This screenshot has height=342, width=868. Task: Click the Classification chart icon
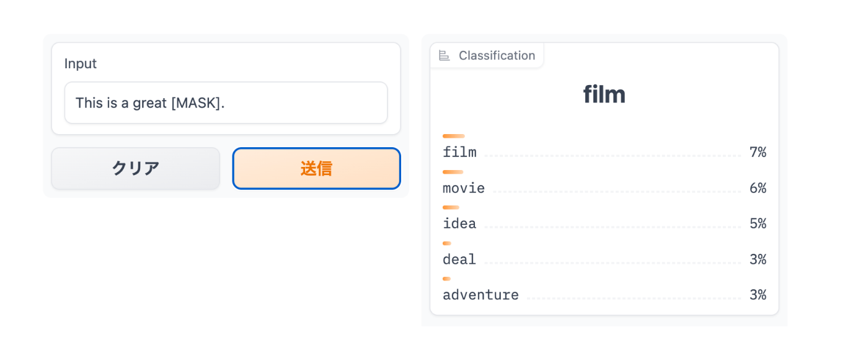444,56
